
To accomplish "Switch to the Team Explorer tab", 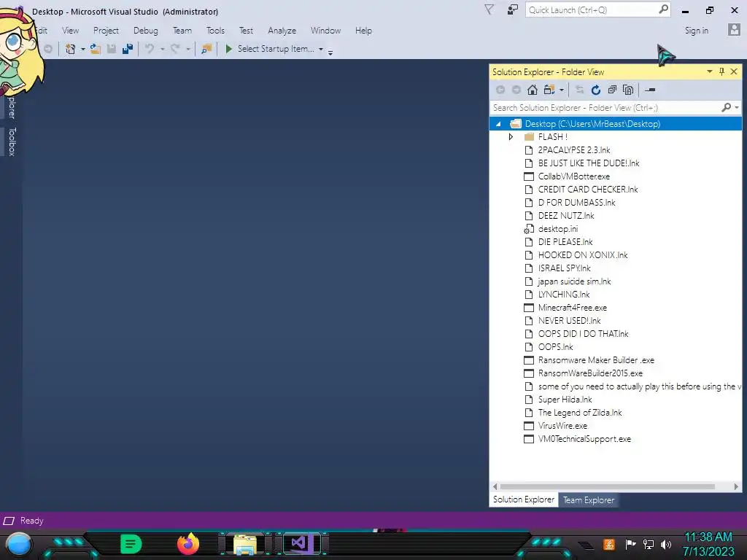I will [589, 500].
